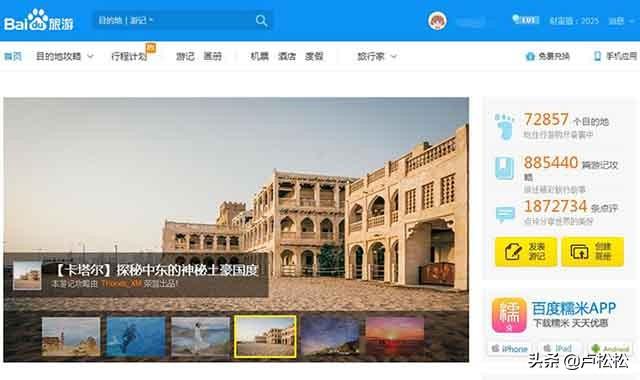Click the phone icon before 手机应用
This screenshot has width=640, height=380.
[597, 56]
